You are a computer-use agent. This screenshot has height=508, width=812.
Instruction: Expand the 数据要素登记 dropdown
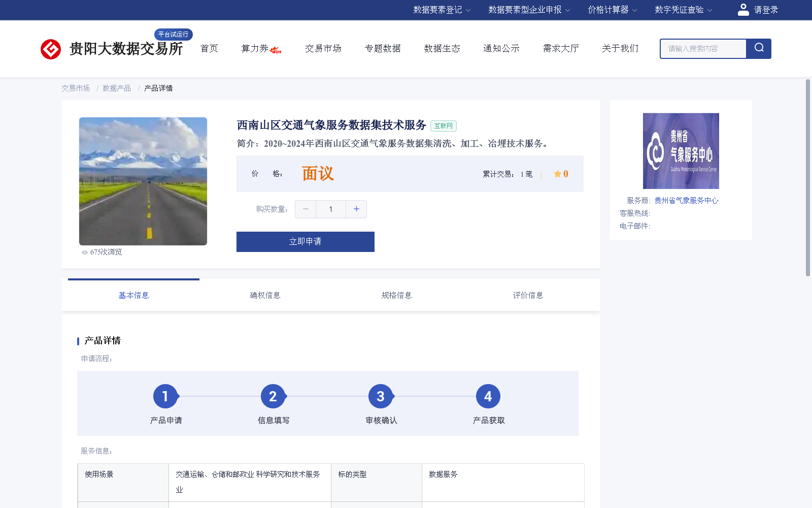442,10
